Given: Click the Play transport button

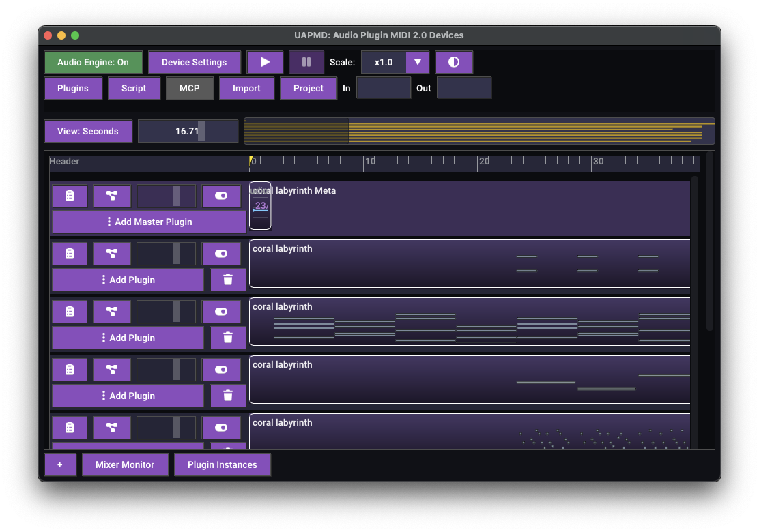Looking at the screenshot, I should tap(265, 62).
